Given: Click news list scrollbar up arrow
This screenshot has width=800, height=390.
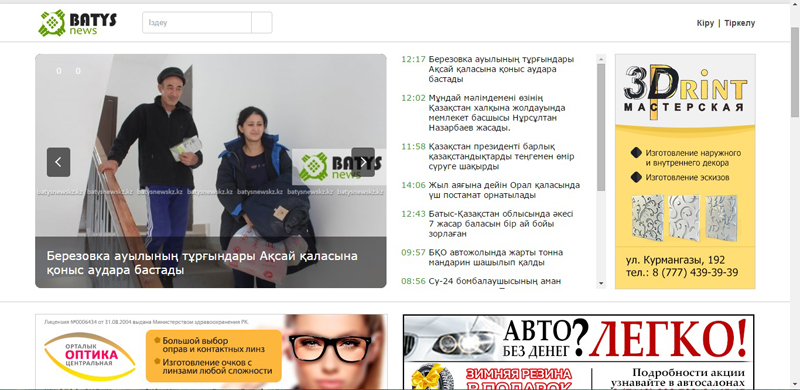Looking at the screenshot, I should coord(601,59).
